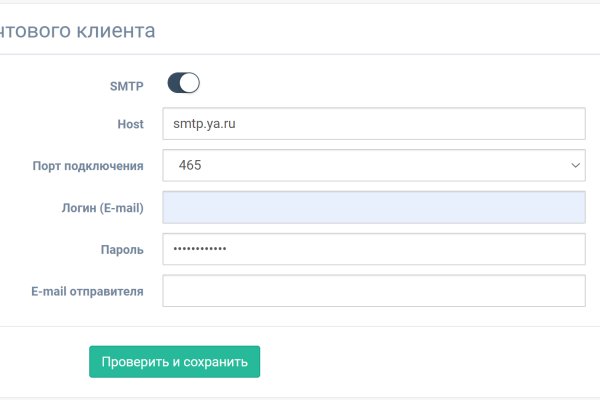Click the SMTP label text

click(x=126, y=86)
